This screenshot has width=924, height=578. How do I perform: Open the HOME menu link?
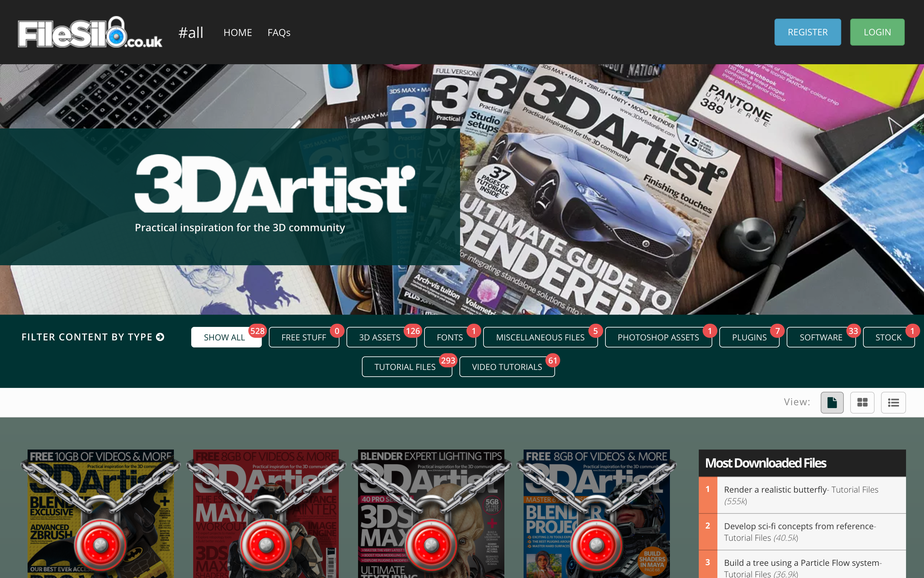237,32
